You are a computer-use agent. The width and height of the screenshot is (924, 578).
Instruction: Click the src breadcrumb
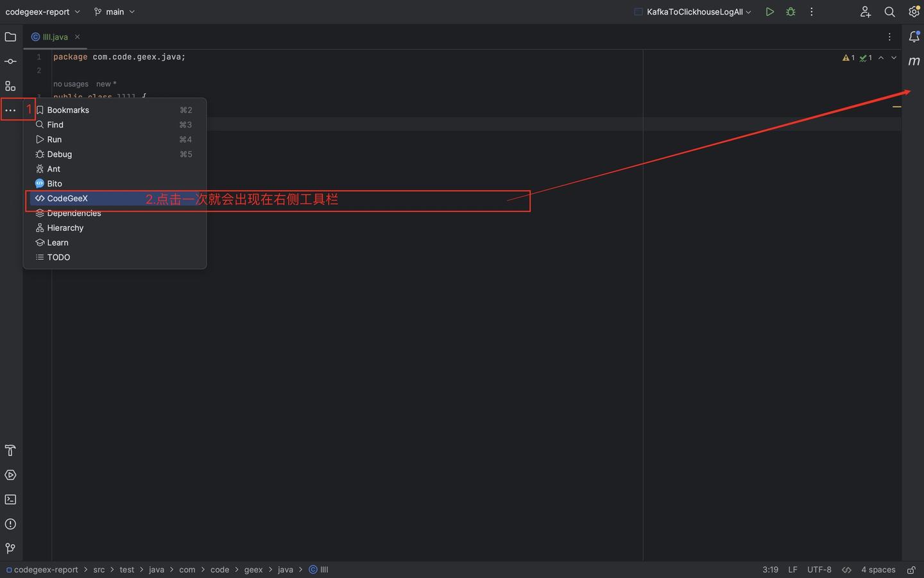point(99,570)
